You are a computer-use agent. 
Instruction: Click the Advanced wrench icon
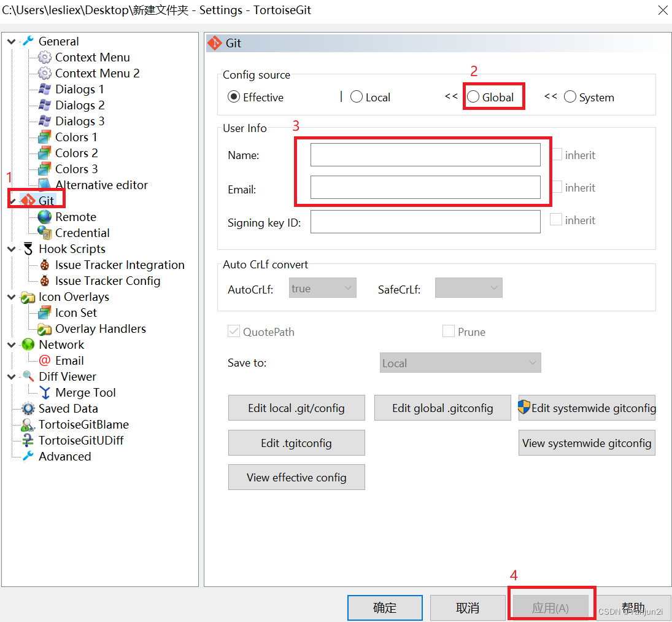point(28,456)
